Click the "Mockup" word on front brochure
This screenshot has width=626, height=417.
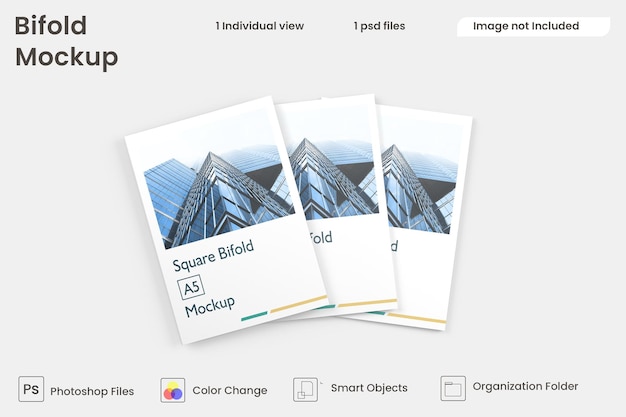(x=210, y=306)
